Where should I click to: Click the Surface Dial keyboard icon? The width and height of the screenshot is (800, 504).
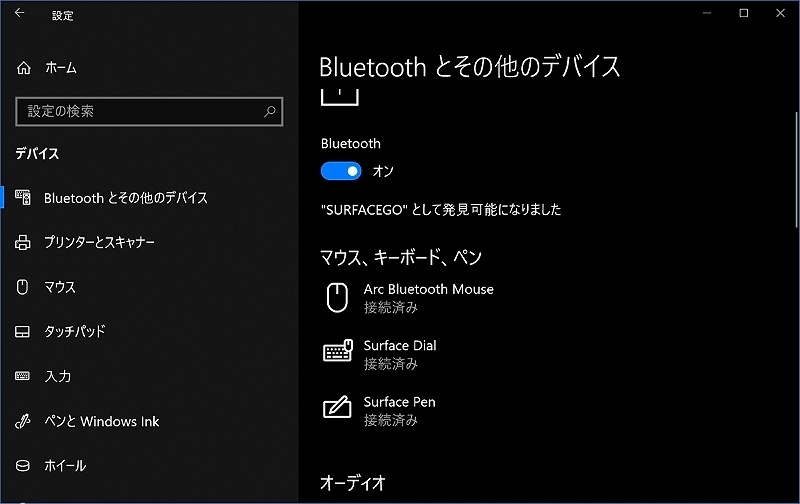tap(338, 352)
